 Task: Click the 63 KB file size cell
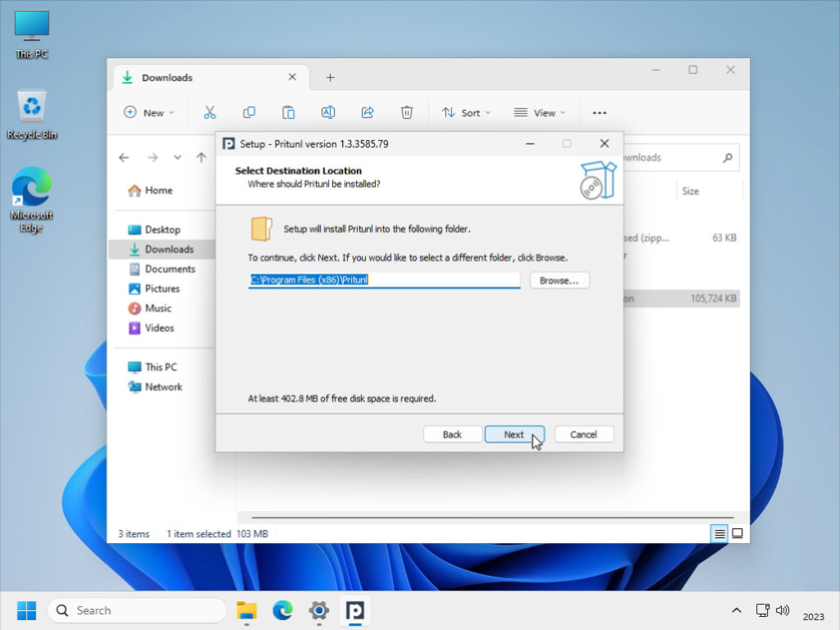[724, 238]
